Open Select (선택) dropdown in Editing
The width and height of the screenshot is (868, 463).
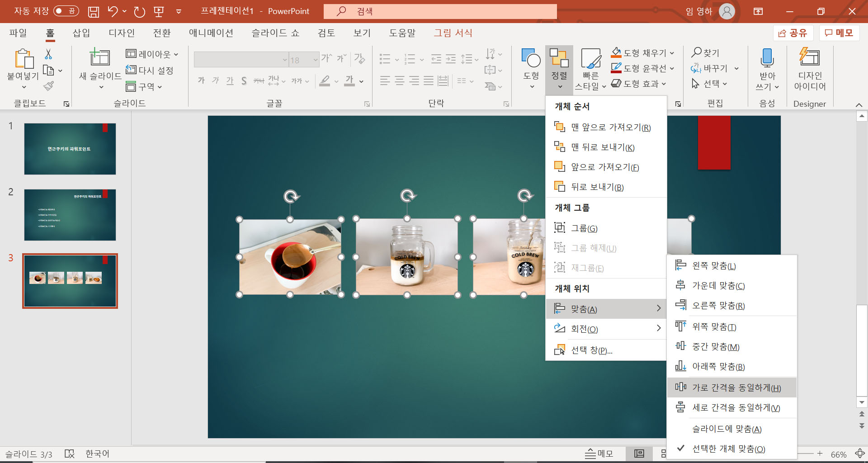(709, 84)
